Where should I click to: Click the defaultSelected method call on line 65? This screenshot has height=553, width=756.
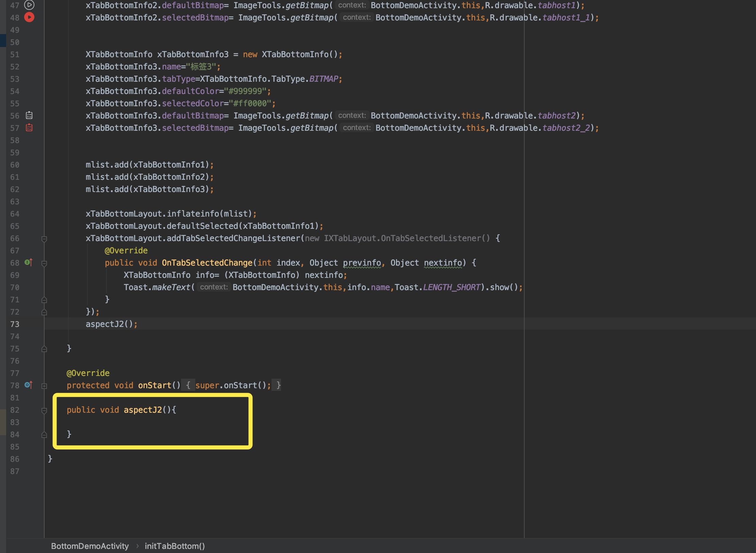click(202, 226)
